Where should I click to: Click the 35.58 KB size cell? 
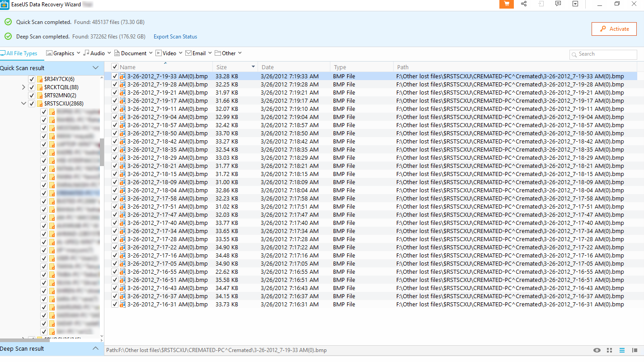227,280
